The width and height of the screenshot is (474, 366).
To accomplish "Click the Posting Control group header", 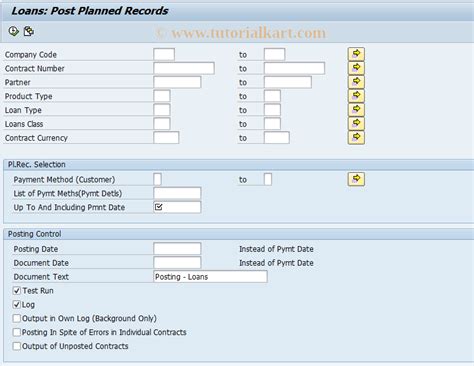I will (239, 234).
